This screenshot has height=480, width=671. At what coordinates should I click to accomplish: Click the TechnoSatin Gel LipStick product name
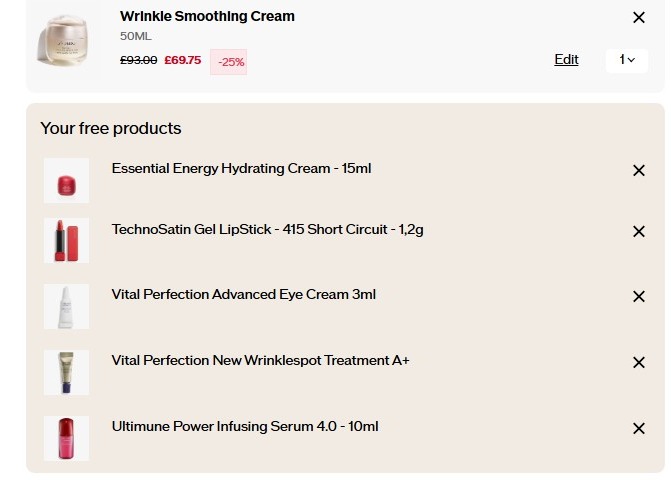pos(267,229)
